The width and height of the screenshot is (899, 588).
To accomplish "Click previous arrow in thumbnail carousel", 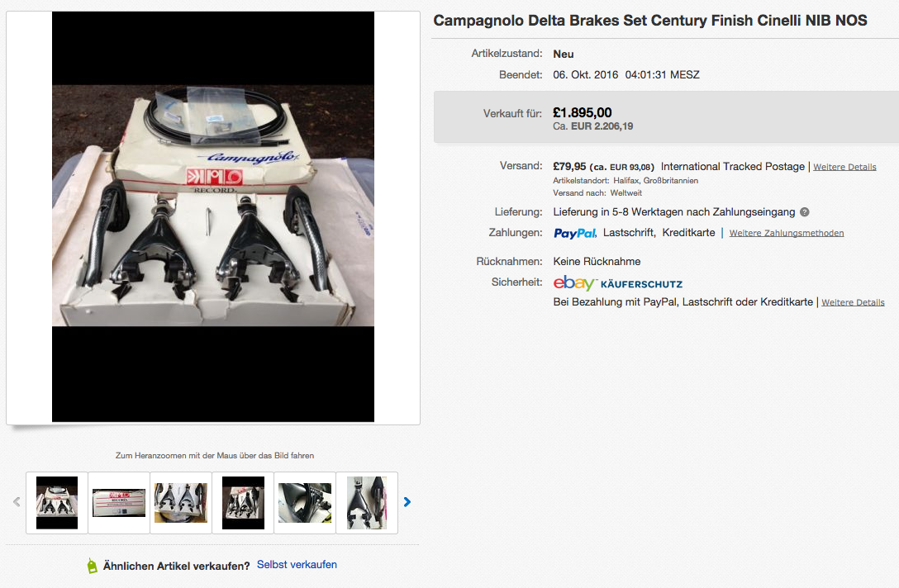I will [17, 501].
